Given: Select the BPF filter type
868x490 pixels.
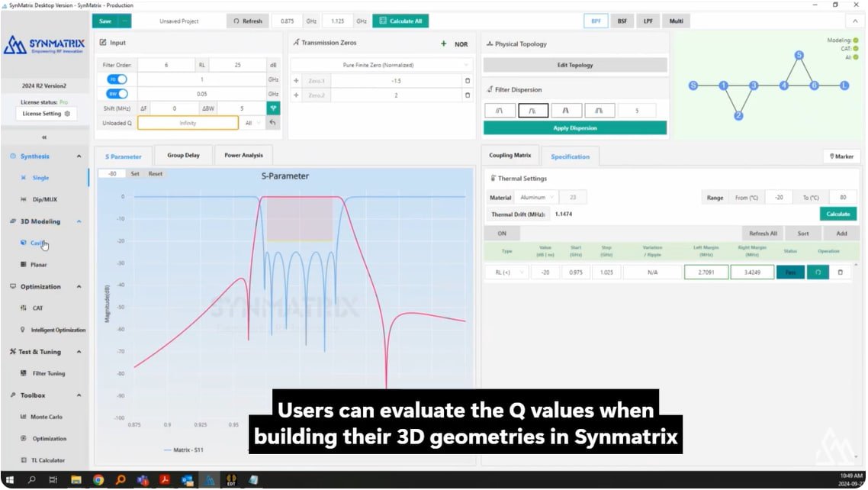Looking at the screenshot, I should click(x=596, y=21).
